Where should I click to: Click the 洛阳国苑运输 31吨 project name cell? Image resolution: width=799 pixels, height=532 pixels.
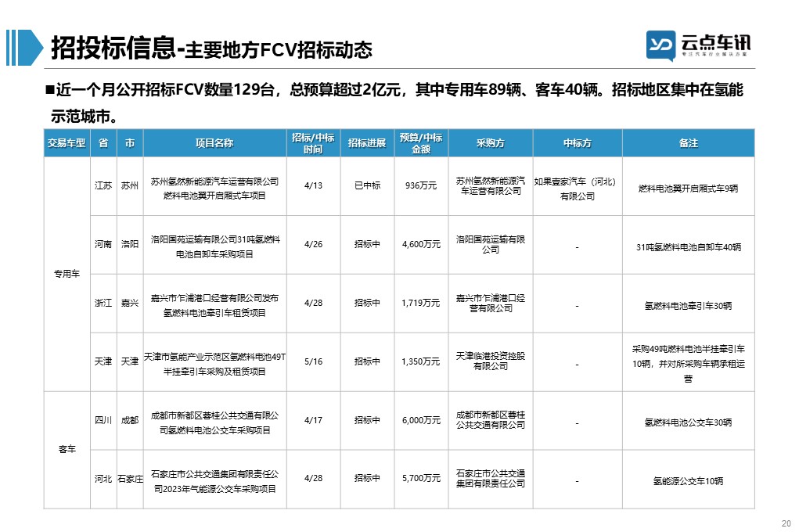(214, 246)
